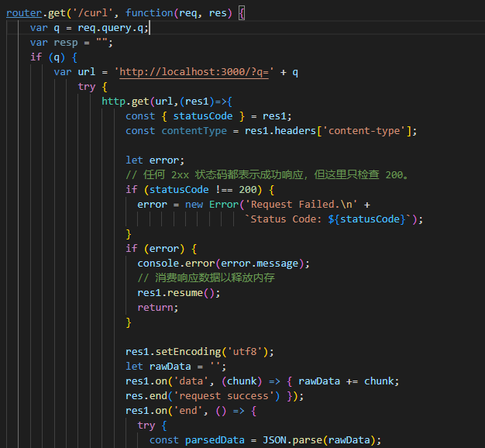
Task: Click the '${statusCode}' template expression
Action: [366, 219]
